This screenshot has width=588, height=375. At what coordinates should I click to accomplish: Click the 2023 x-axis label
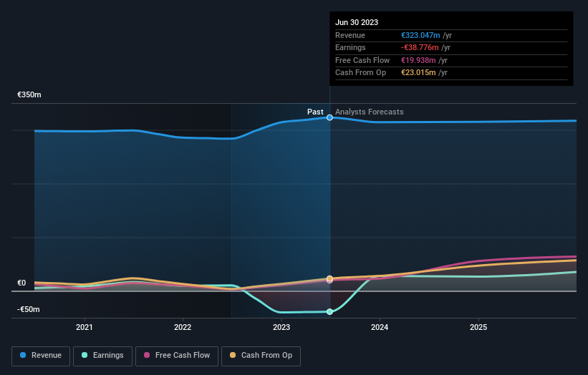click(281, 328)
